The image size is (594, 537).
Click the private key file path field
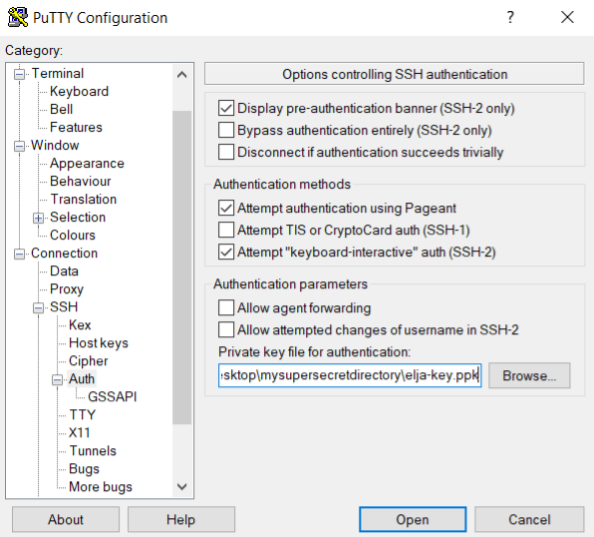pyautogui.click(x=350, y=375)
